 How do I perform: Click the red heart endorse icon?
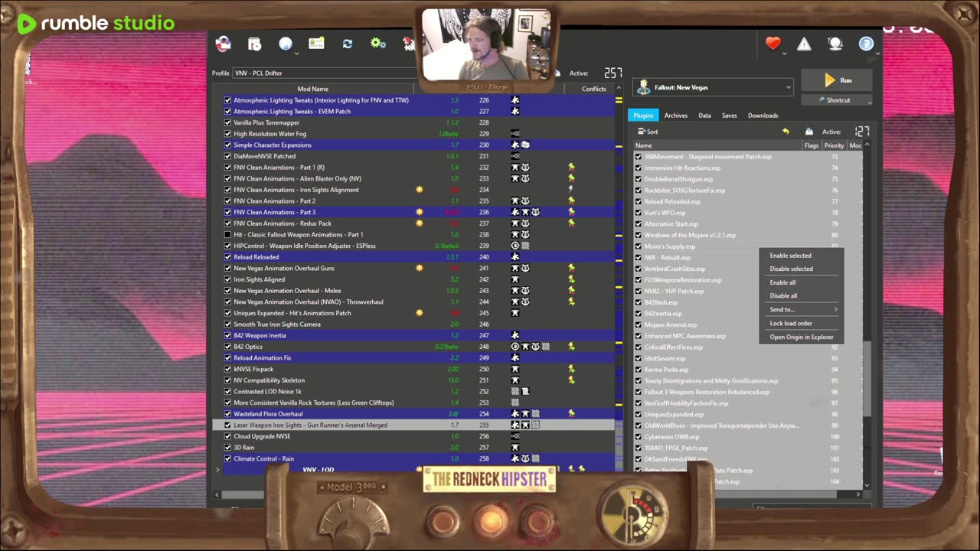pos(773,44)
